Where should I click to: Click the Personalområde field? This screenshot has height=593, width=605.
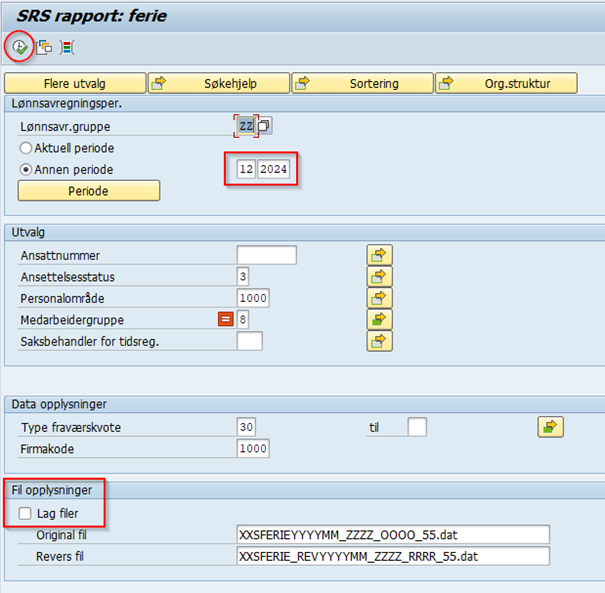point(253,298)
